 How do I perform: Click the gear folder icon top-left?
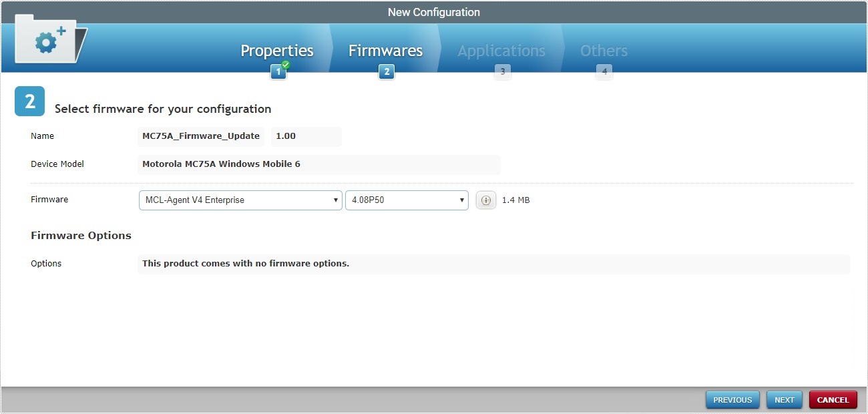point(47,40)
